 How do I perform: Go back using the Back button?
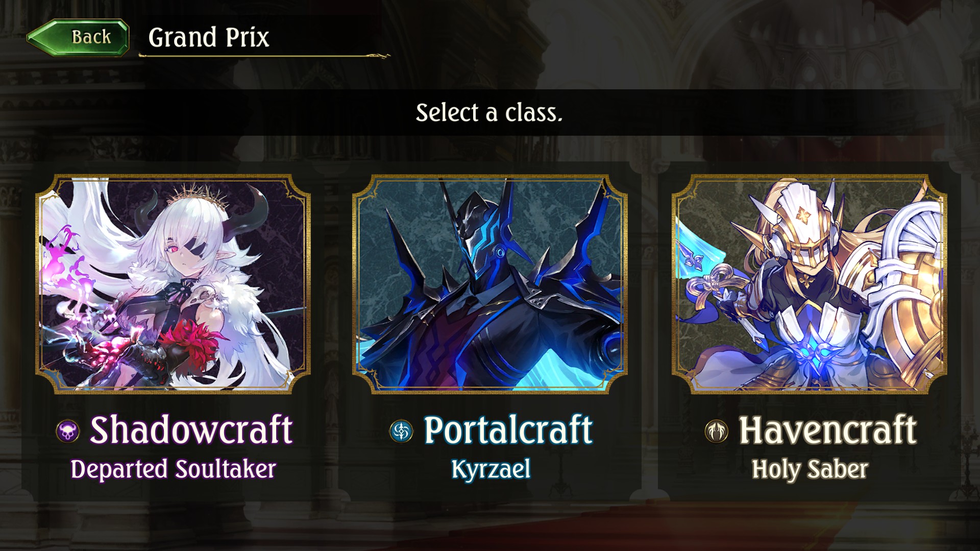click(x=78, y=37)
